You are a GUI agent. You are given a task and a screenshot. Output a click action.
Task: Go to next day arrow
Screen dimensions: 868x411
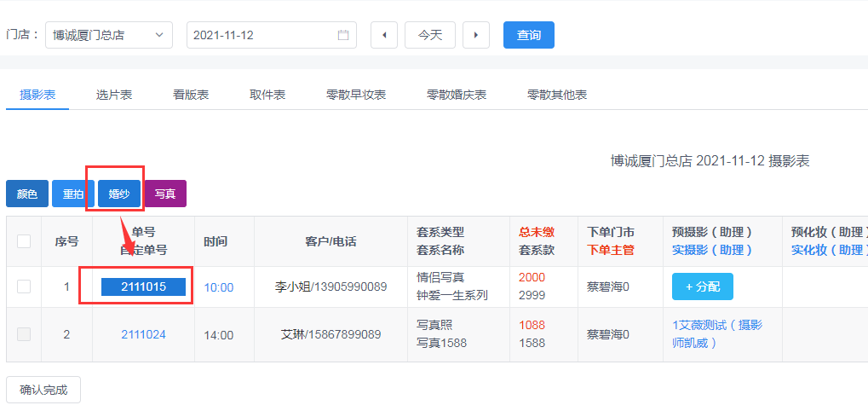coord(476,36)
